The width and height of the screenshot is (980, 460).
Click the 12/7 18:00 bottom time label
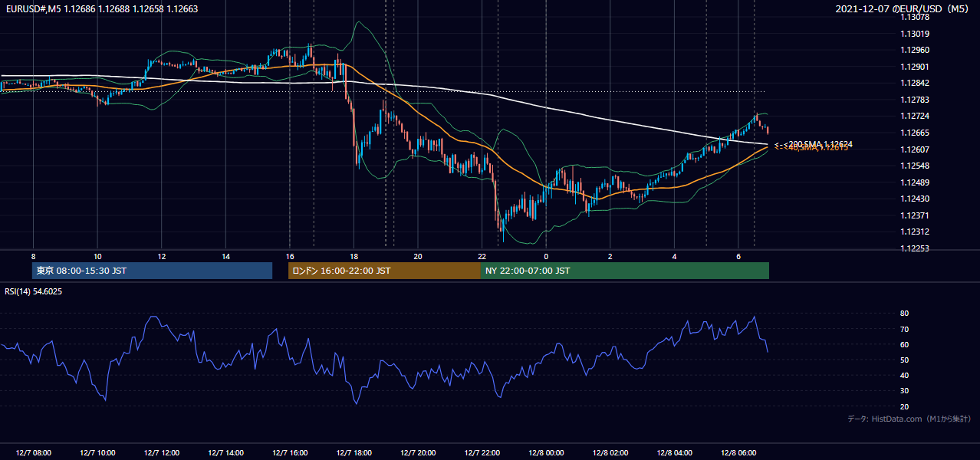354,452
